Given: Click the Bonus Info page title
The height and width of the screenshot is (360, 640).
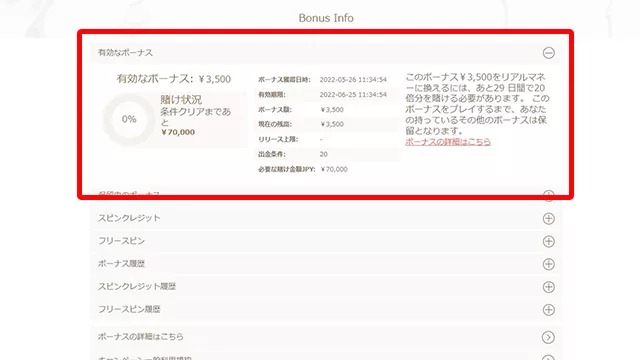Looking at the screenshot, I should point(326,18).
